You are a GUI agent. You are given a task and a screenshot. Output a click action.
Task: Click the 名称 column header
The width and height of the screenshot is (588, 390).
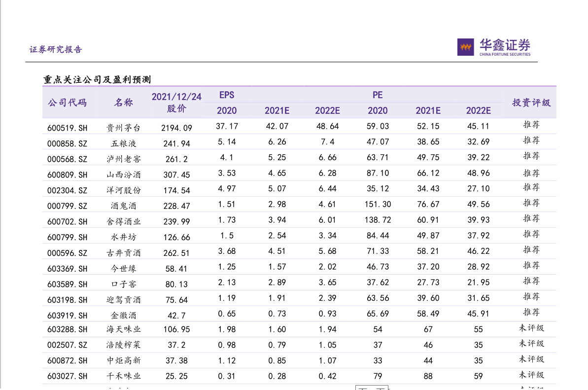(123, 103)
